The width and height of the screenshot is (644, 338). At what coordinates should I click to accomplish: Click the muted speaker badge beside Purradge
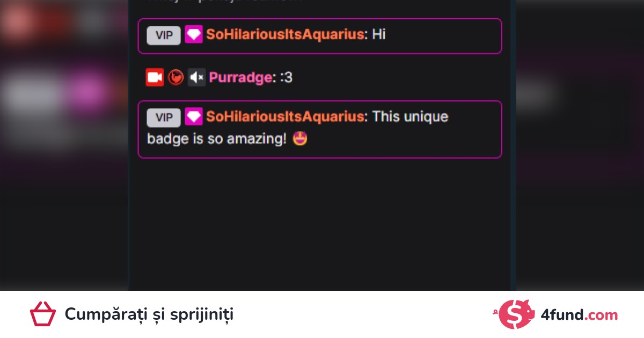196,78
